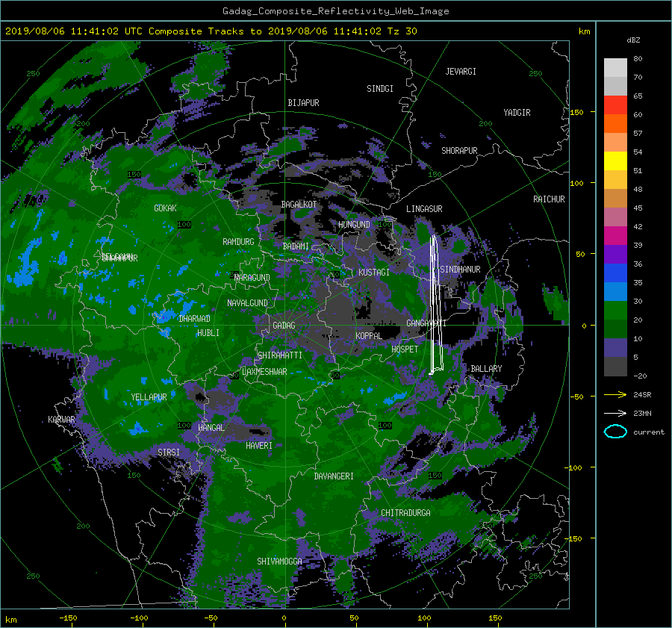Click the BALLARY city label
This screenshot has height=628, width=672.
(x=486, y=369)
